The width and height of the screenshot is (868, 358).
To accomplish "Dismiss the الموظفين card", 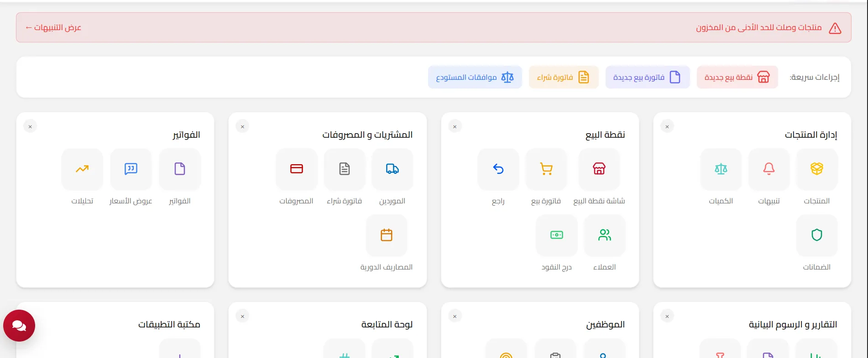I will [455, 316].
